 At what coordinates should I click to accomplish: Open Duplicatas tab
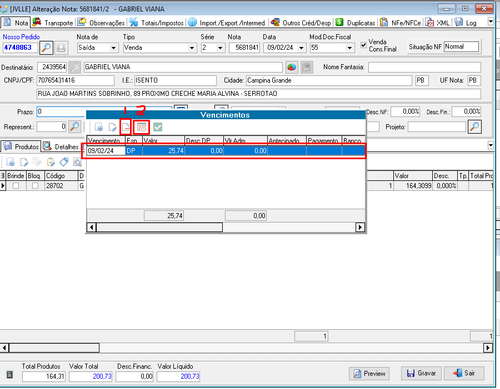click(x=355, y=23)
